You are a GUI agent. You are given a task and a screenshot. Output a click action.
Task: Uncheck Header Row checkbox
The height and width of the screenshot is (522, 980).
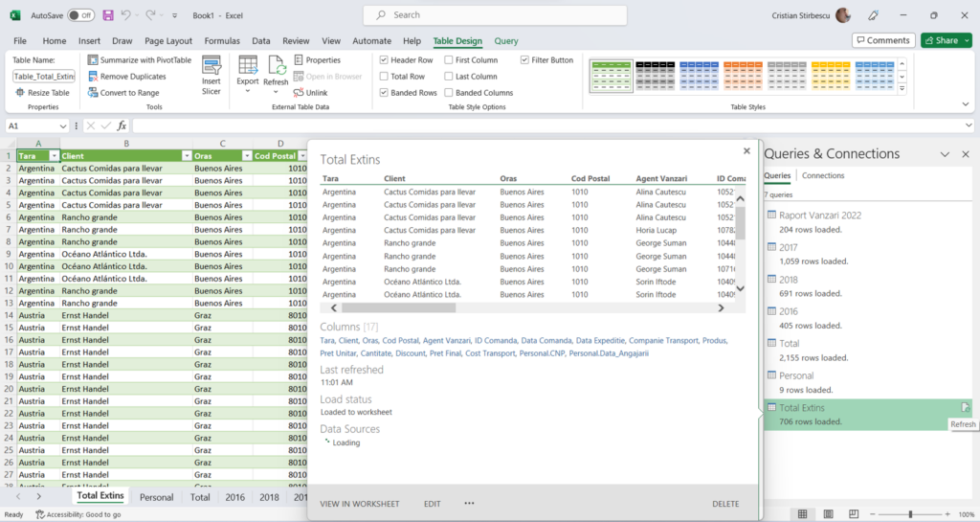coord(384,60)
